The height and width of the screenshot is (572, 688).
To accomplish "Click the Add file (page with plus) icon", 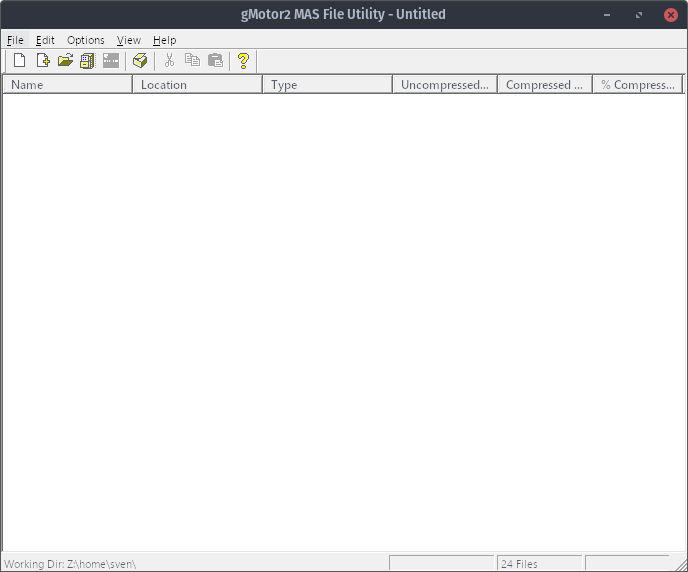I will [x=43, y=61].
